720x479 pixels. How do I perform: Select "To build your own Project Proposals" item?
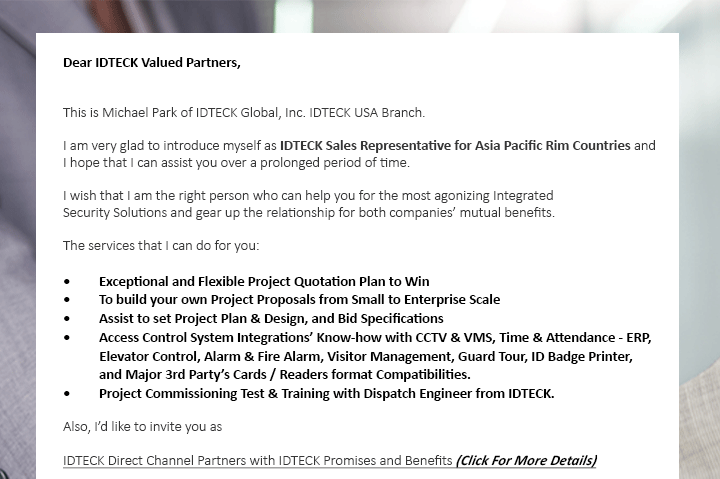click(299, 299)
